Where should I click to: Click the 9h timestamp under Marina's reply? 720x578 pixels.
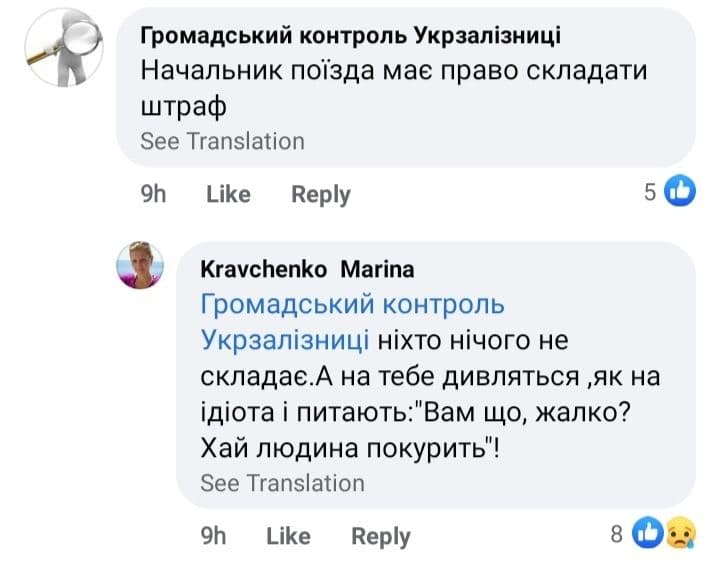(213, 536)
